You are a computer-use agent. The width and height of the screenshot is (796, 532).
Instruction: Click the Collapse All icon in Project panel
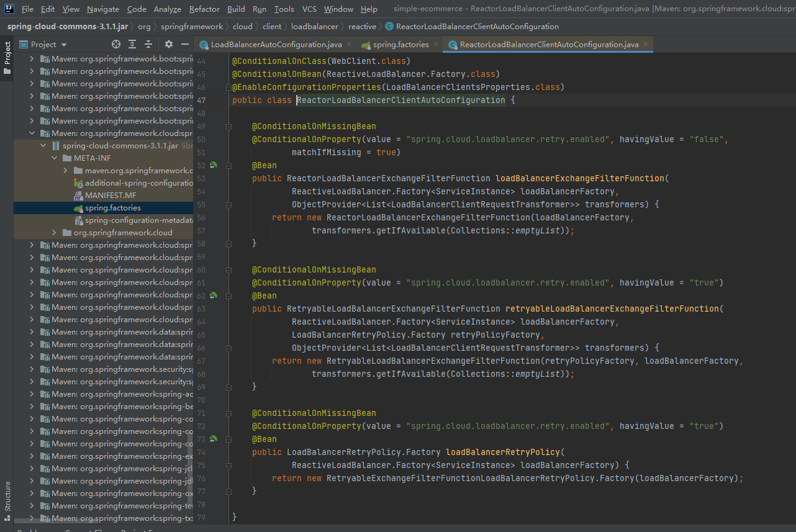click(x=148, y=44)
